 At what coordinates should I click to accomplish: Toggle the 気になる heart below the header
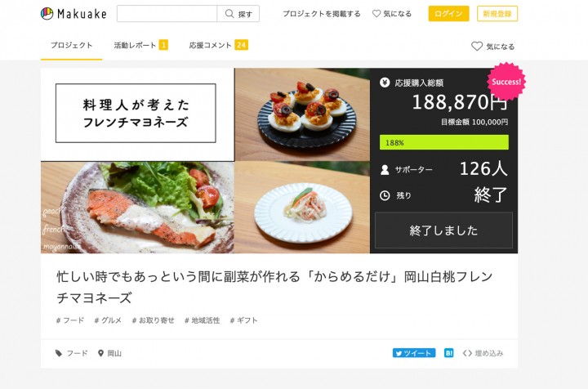click(477, 46)
